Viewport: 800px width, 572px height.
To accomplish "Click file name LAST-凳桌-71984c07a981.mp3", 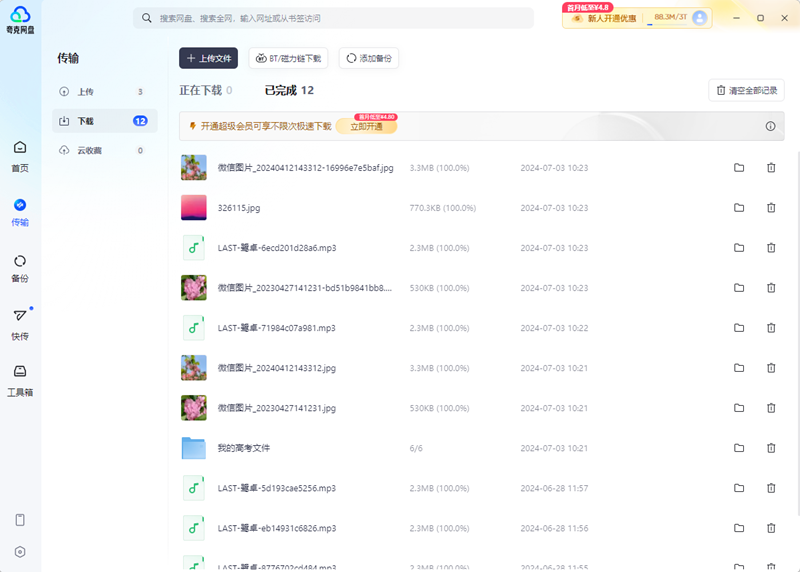I will point(277,328).
